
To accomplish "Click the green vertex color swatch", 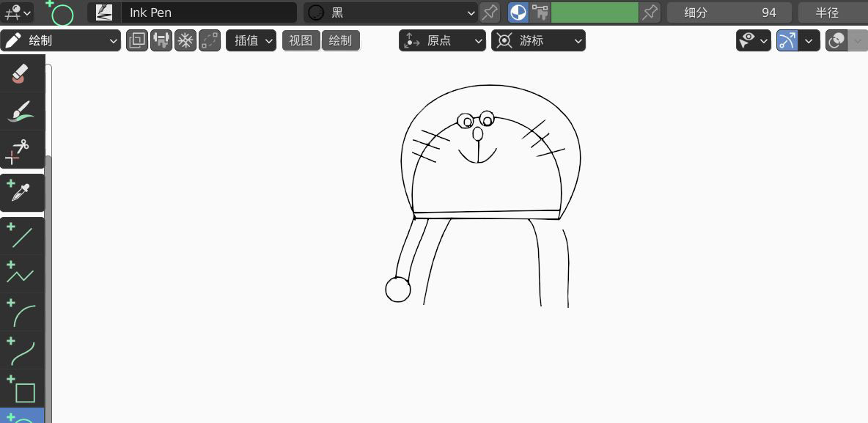I will click(x=594, y=12).
